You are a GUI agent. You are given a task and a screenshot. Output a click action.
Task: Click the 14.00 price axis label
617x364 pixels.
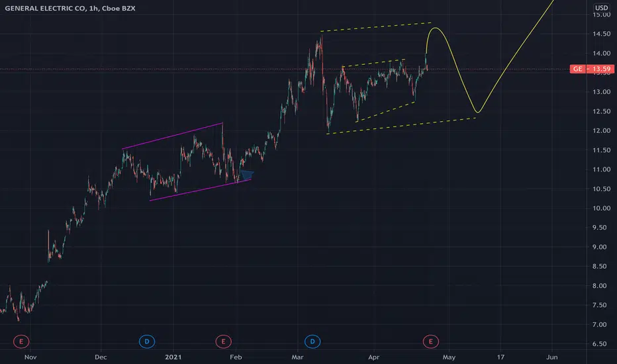[x=602, y=53]
